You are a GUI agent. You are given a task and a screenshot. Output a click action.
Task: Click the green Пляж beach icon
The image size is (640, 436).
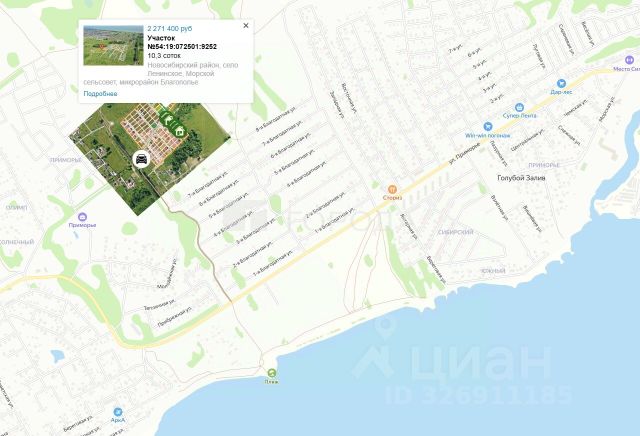point(271,373)
